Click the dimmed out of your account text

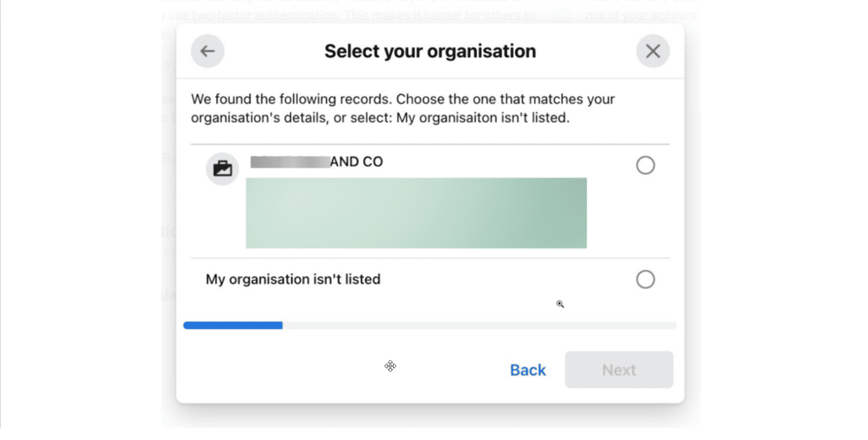(x=642, y=15)
